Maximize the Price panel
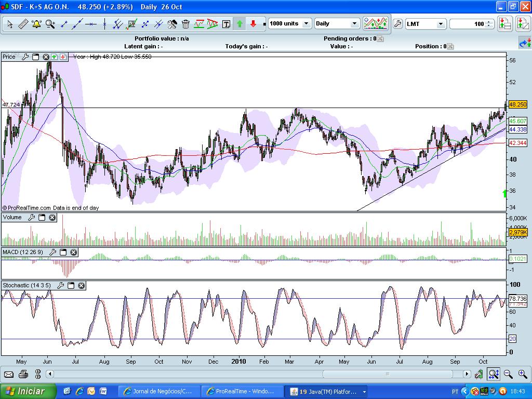This screenshot has width=532, height=399. (35, 57)
